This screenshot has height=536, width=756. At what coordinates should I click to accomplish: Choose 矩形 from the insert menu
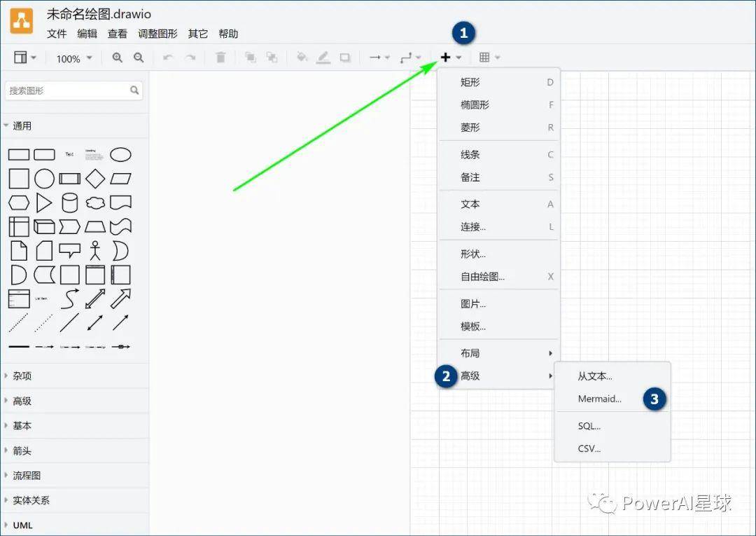point(499,83)
